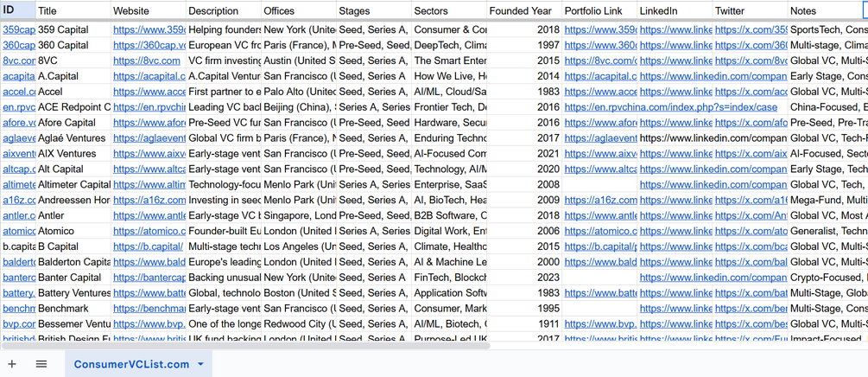Select founded year 2021 cell

point(525,154)
